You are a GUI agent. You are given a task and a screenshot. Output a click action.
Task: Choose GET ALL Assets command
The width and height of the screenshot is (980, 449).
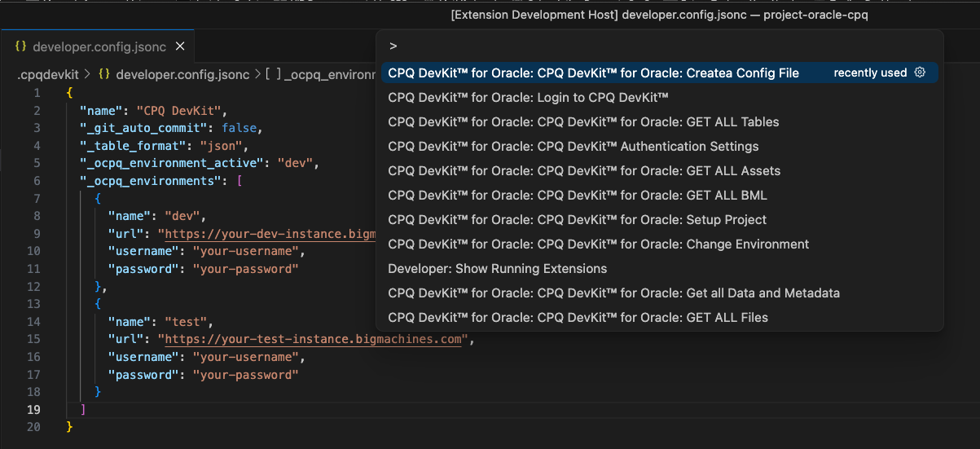[x=659, y=170]
